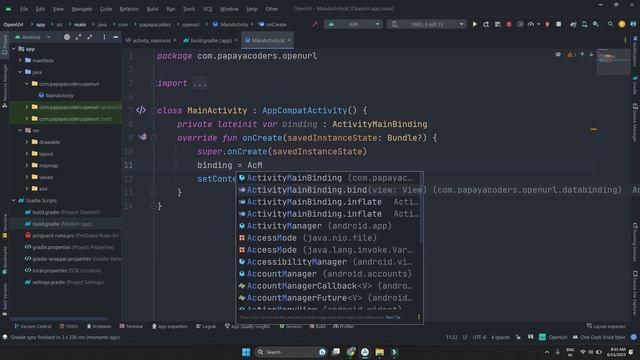Open the completion popup options (three dots)
The width and height of the screenshot is (640, 360).
pos(419,317)
